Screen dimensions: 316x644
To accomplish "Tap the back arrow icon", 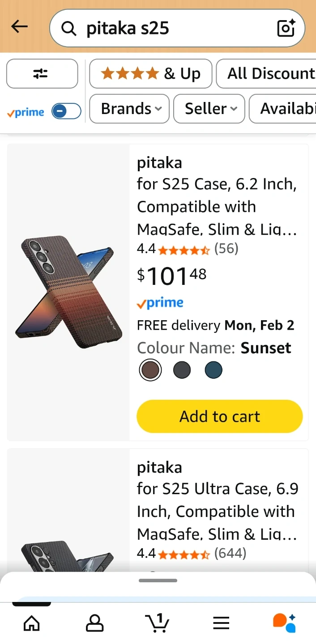I will tap(20, 27).
